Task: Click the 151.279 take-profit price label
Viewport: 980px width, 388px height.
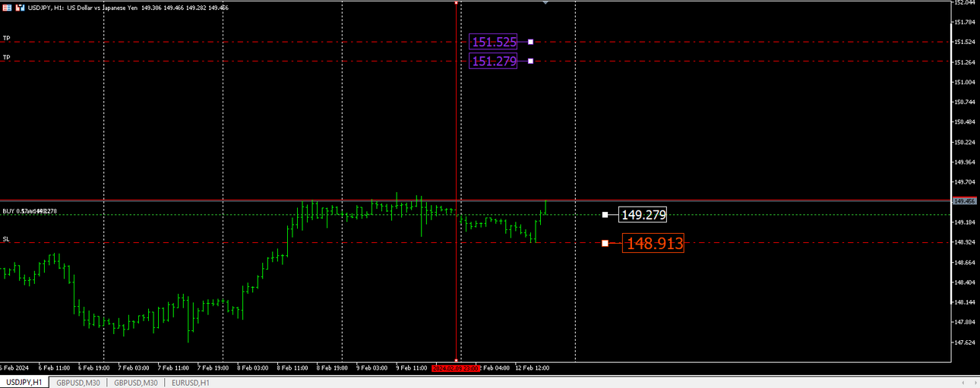Action: click(x=494, y=61)
